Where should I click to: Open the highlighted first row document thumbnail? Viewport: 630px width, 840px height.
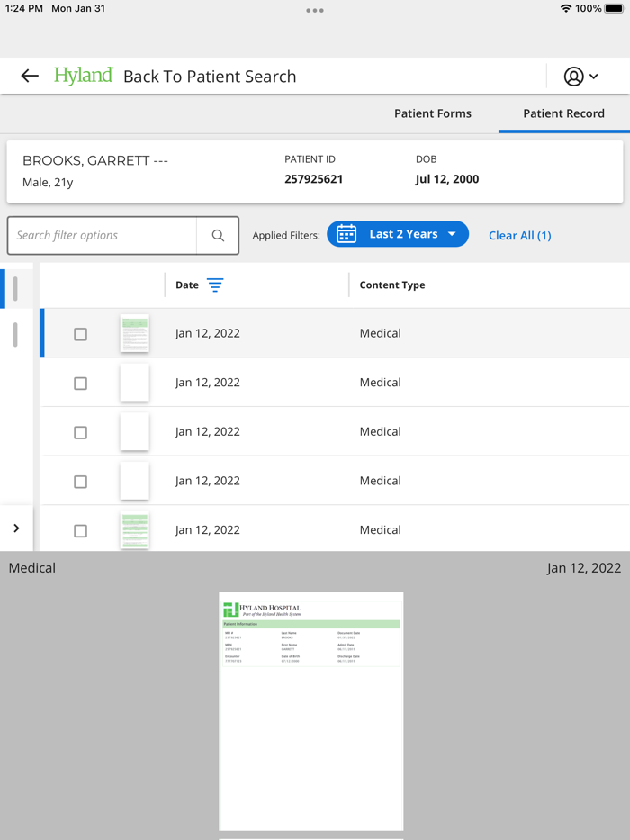pyautogui.click(x=134, y=333)
